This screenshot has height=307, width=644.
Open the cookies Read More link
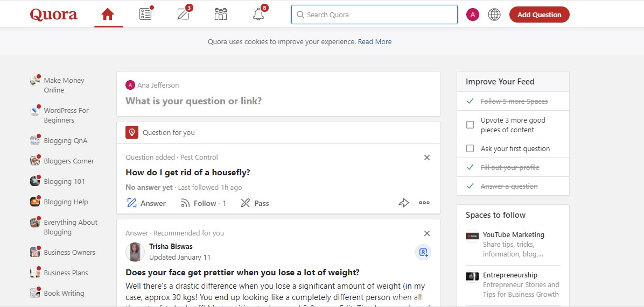[x=375, y=41]
